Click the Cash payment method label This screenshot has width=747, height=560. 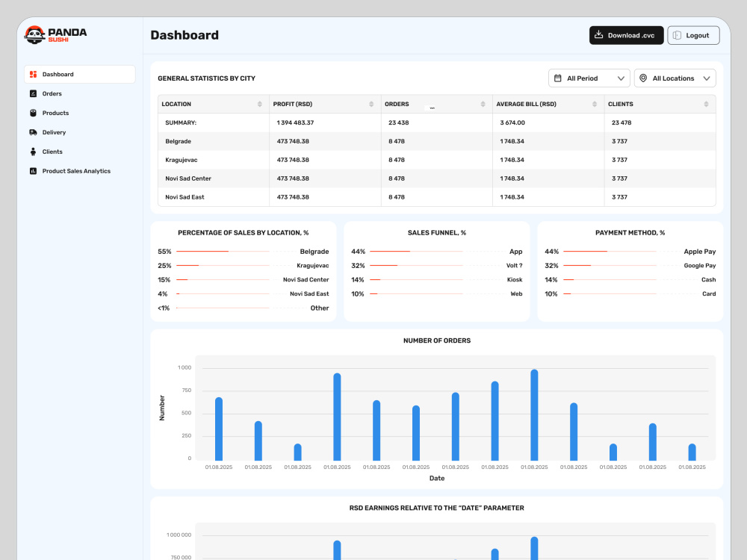pyautogui.click(x=708, y=280)
